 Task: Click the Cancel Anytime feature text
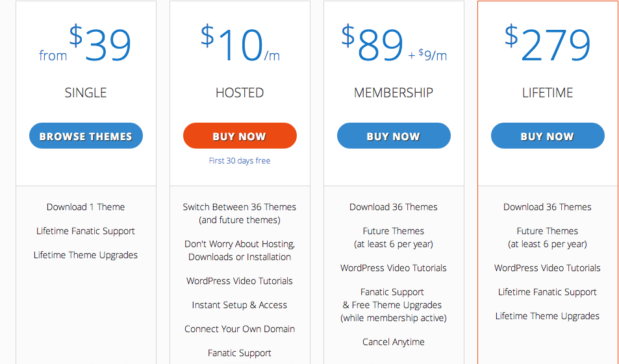click(x=394, y=342)
